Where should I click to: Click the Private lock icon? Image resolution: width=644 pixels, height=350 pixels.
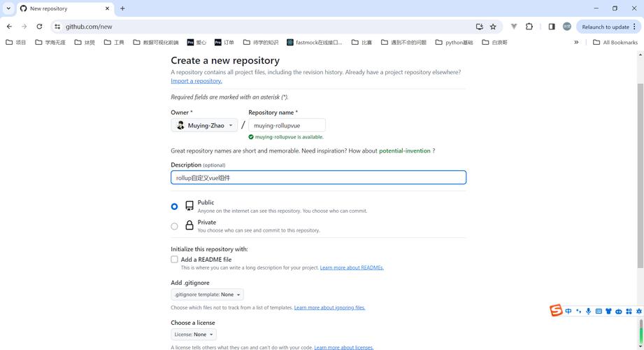189,225
